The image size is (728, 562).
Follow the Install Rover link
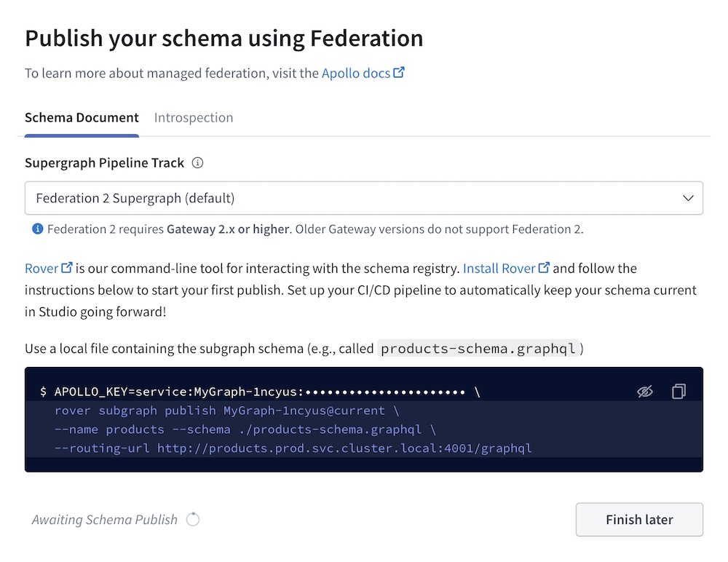click(500, 268)
